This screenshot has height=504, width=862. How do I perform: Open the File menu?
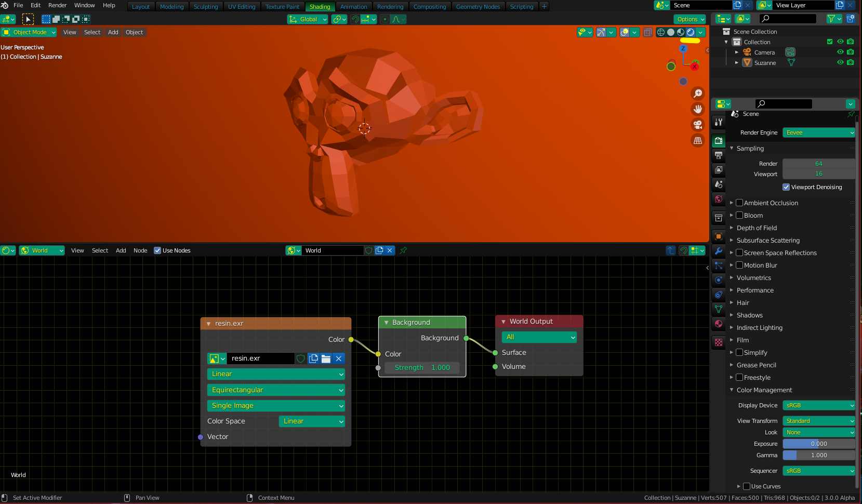point(18,5)
